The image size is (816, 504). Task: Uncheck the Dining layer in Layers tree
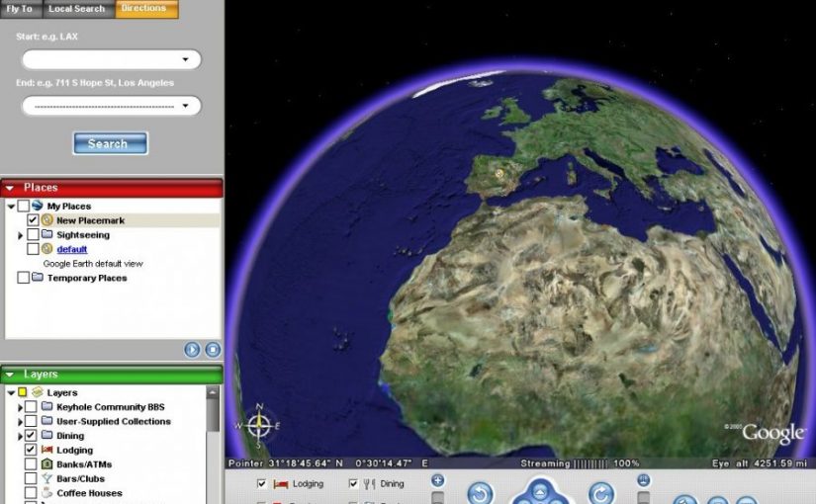coord(31,436)
